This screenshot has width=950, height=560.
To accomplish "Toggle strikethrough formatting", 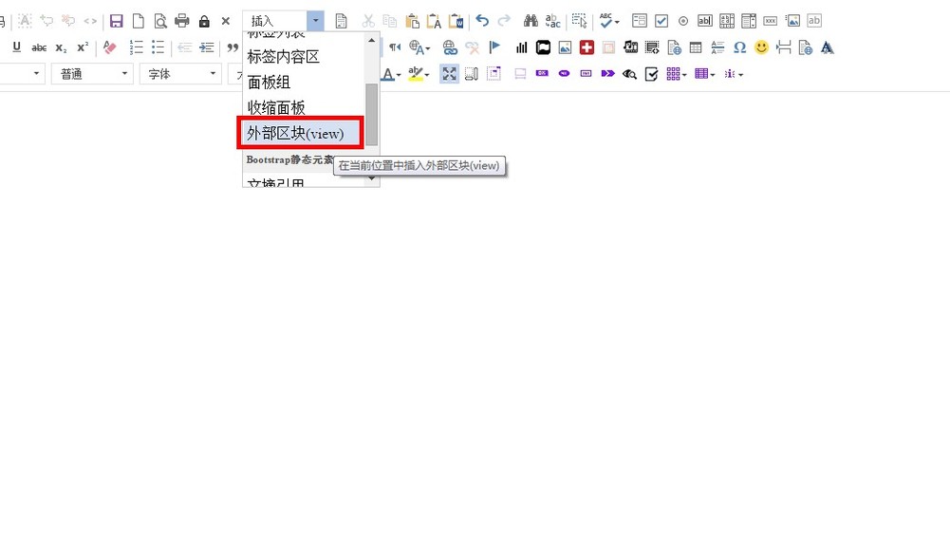I will [39, 47].
